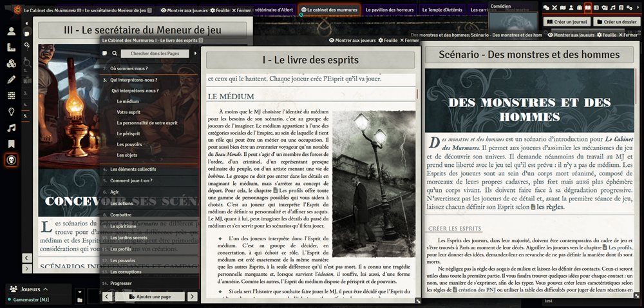Open the Lighting controls lightbulb icon

click(x=12, y=112)
